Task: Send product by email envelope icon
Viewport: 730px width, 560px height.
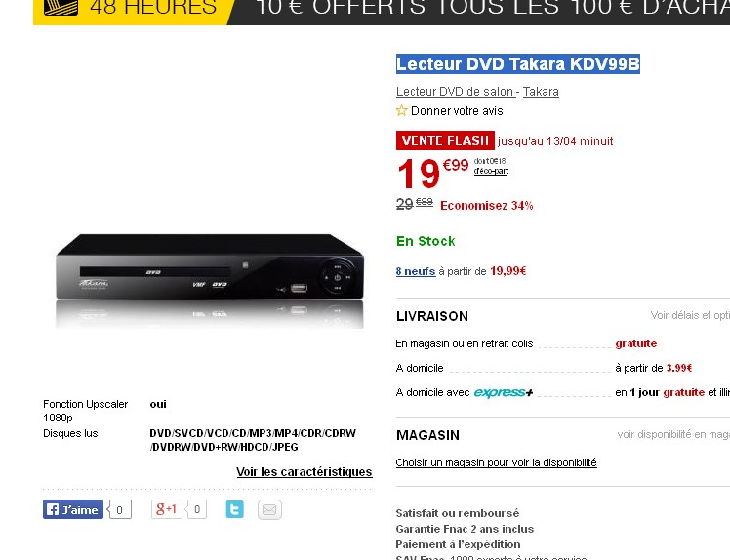Action: tap(269, 509)
